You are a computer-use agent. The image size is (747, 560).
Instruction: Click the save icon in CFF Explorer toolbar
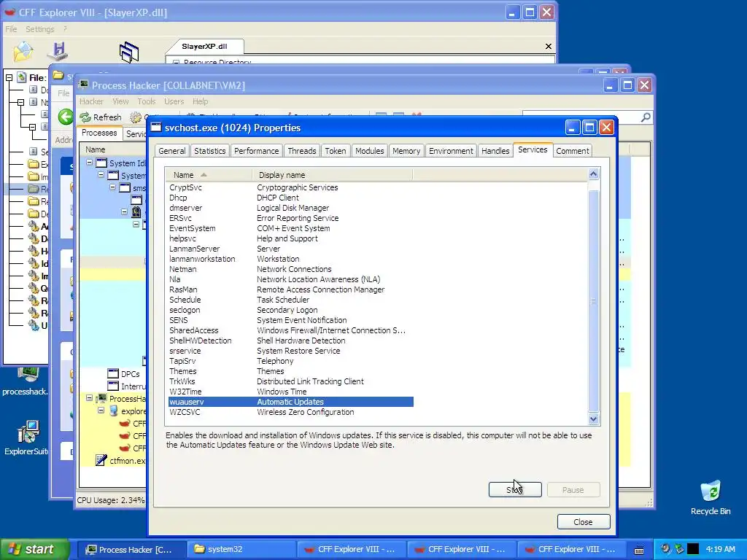(58, 52)
